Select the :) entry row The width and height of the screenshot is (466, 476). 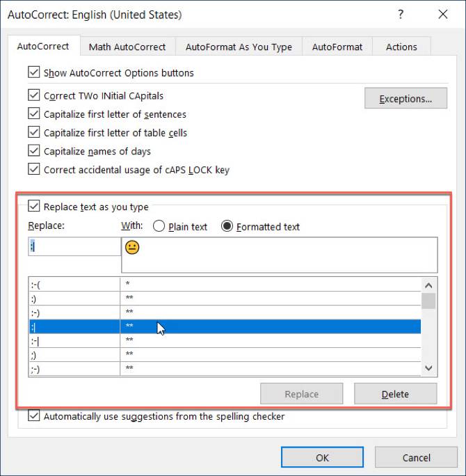point(225,299)
